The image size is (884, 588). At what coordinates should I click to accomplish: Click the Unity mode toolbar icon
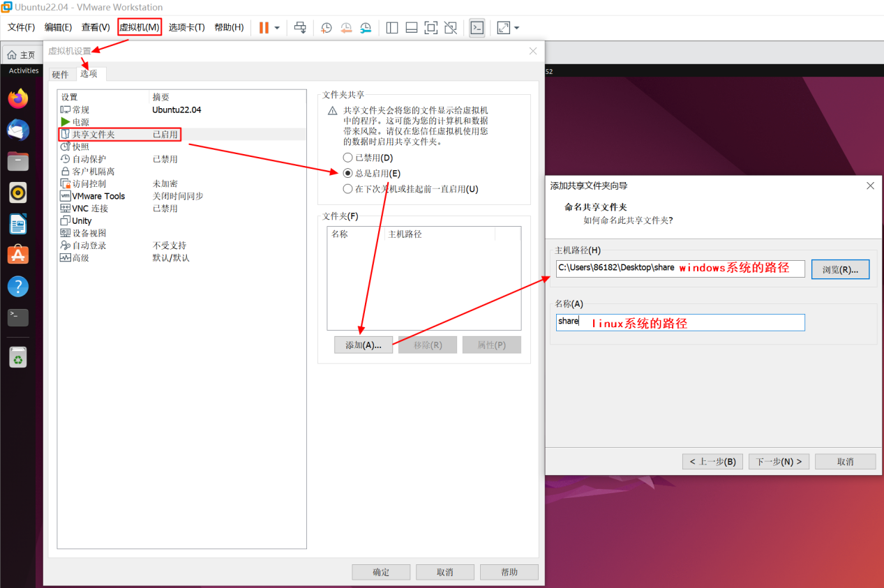click(x=451, y=28)
